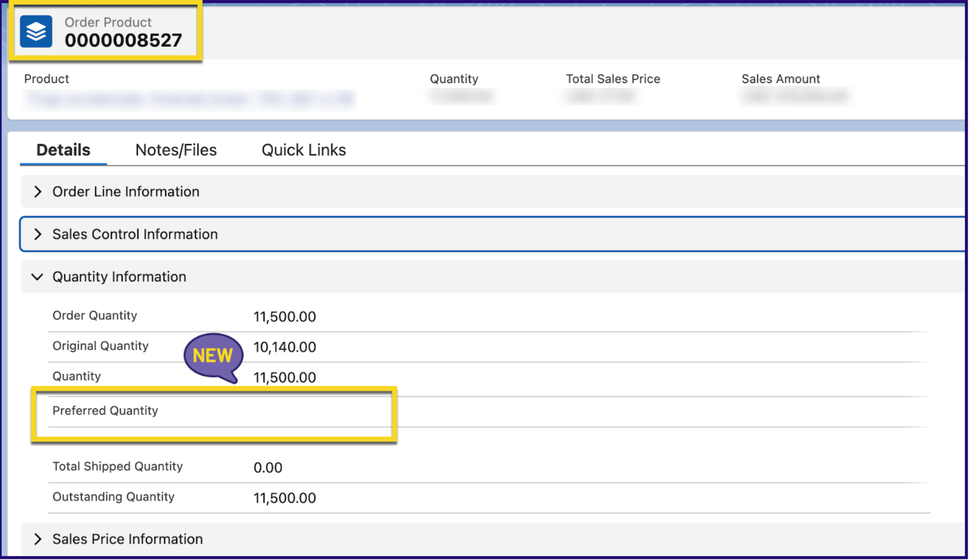The height and width of the screenshot is (560, 970).
Task: Click the Order Product layers icon
Action: tap(36, 31)
